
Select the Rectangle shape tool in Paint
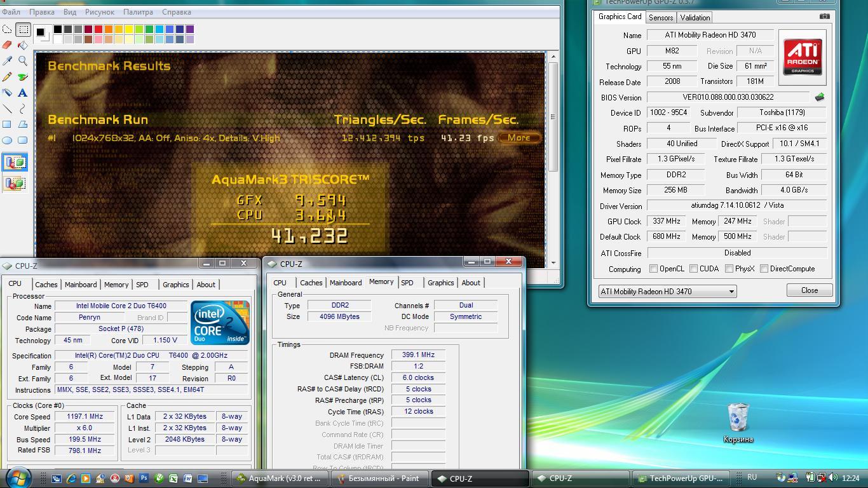[7, 125]
